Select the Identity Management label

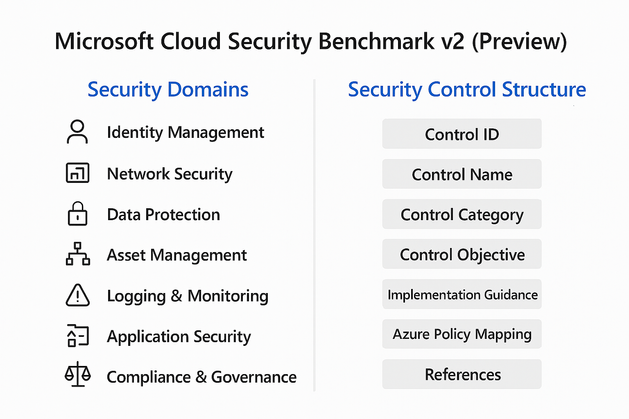point(185,132)
